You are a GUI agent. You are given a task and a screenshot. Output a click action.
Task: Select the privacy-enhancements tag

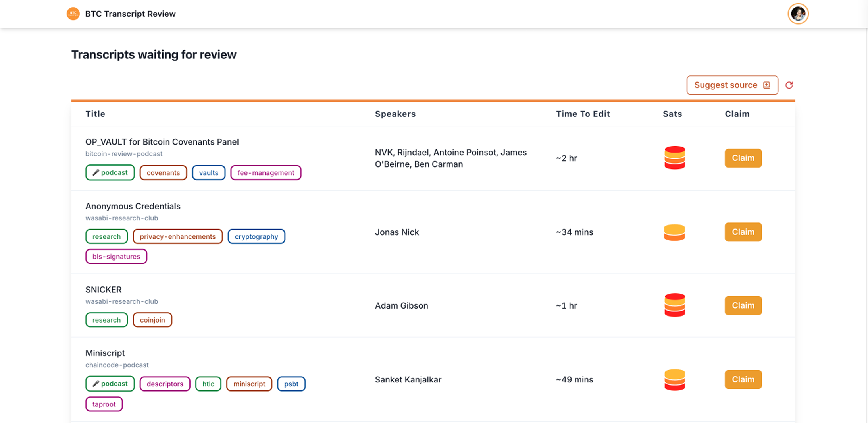[x=177, y=236]
